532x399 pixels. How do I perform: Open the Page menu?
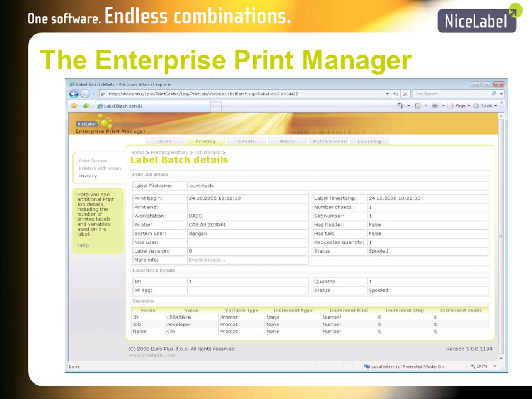point(459,105)
